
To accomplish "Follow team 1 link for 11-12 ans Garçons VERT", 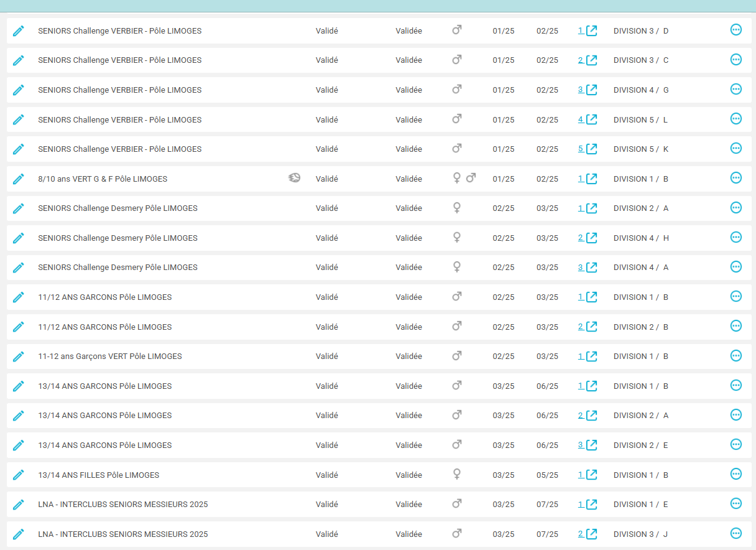I will tap(587, 357).
